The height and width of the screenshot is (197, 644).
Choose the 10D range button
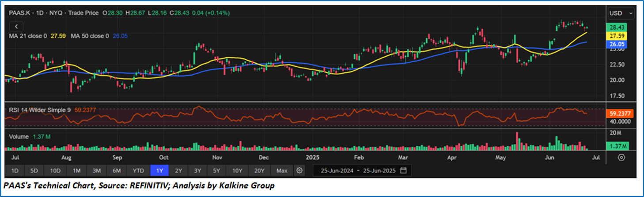pos(55,170)
